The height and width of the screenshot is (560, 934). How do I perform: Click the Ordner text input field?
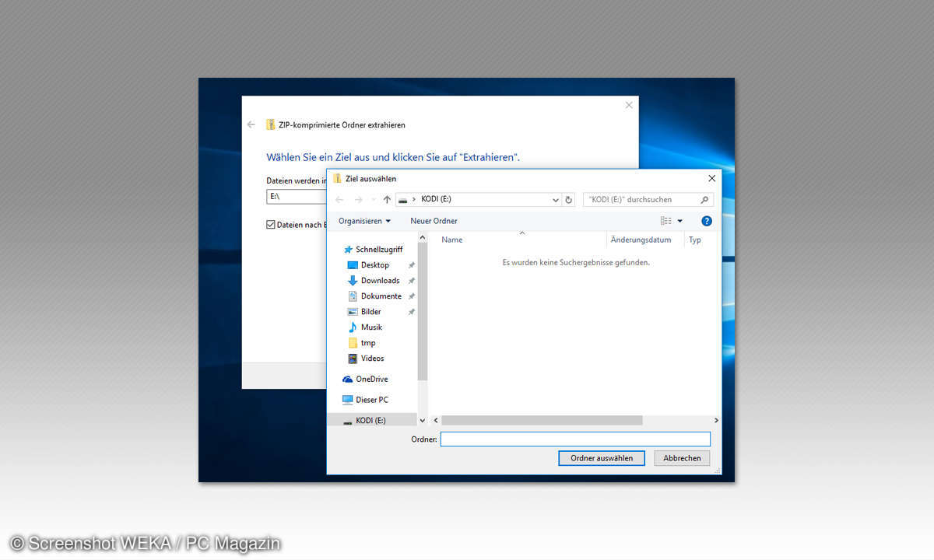(575, 439)
